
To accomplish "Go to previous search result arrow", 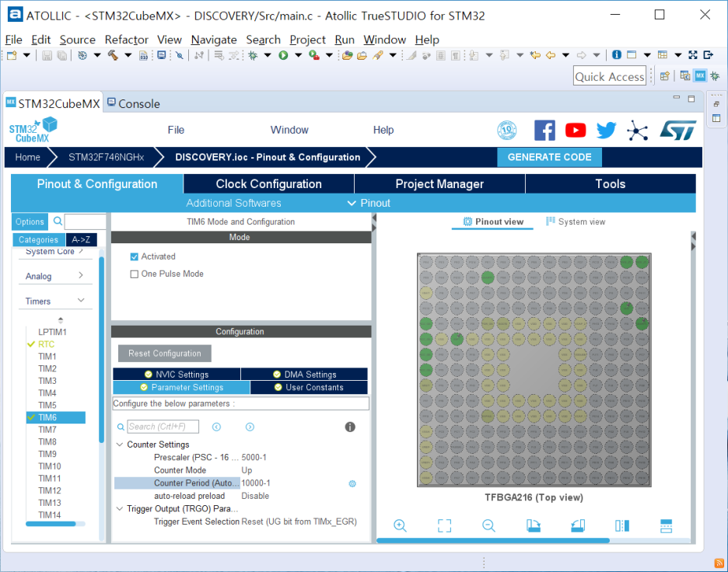I will [x=216, y=427].
